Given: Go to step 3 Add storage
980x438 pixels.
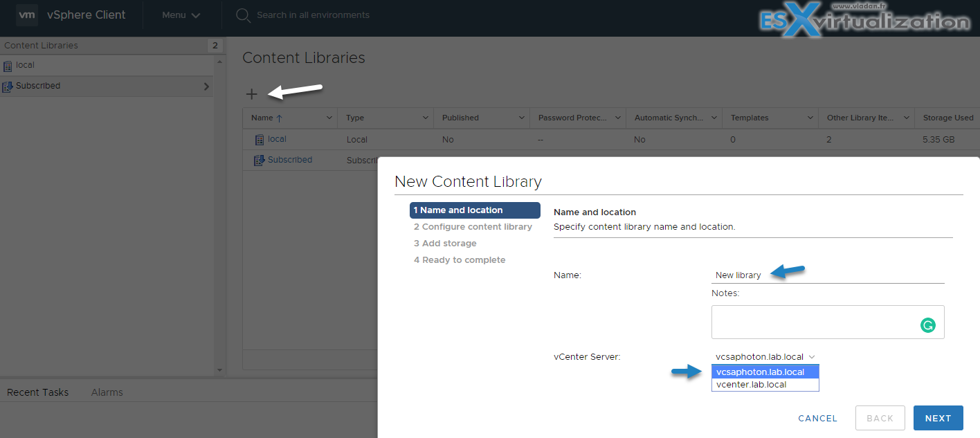Looking at the screenshot, I should tap(445, 244).
